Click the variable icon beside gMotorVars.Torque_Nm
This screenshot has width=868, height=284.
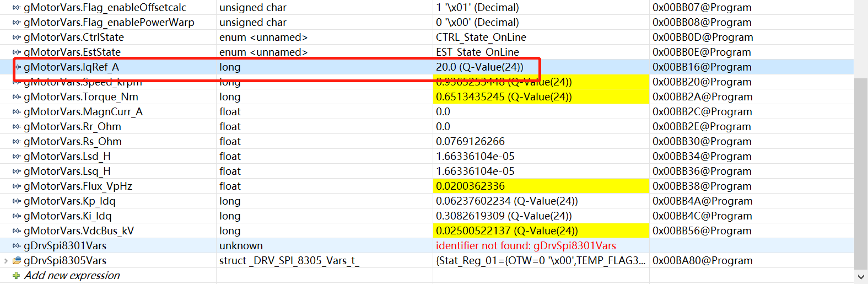[x=17, y=97]
